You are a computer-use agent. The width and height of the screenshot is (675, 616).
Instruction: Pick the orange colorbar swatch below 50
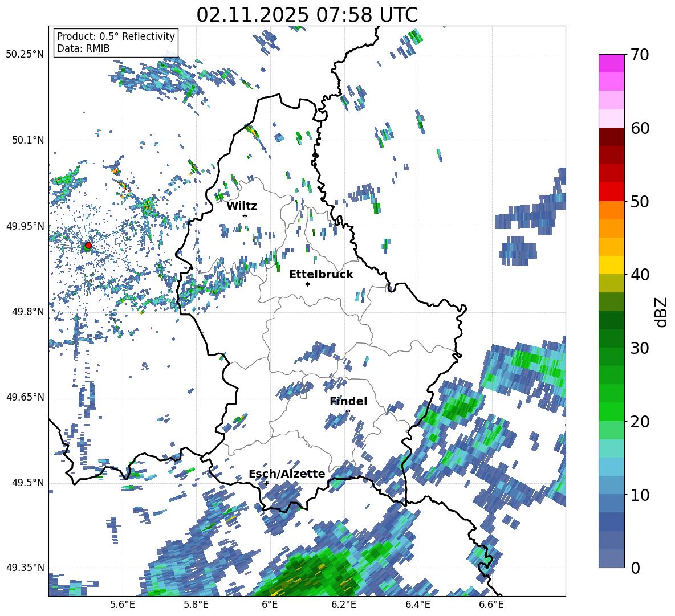[x=611, y=210]
